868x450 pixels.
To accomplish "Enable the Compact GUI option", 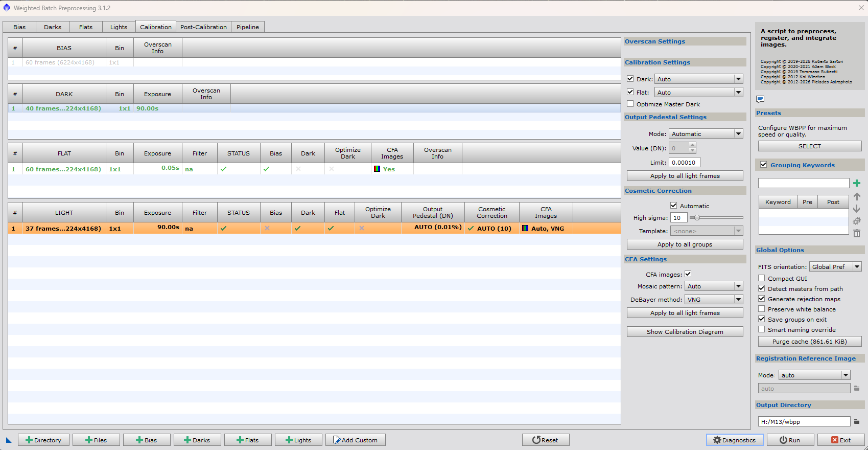I will (762, 278).
